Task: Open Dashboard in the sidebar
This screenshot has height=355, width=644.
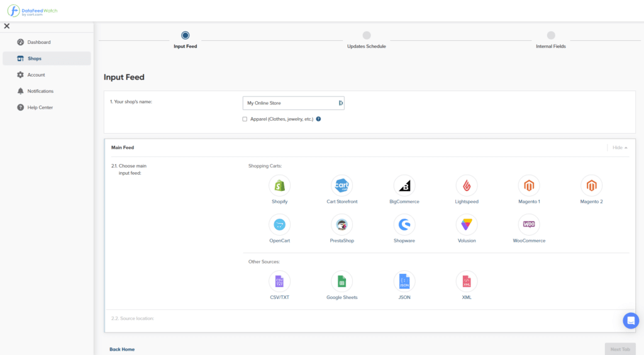Action: coord(47,42)
